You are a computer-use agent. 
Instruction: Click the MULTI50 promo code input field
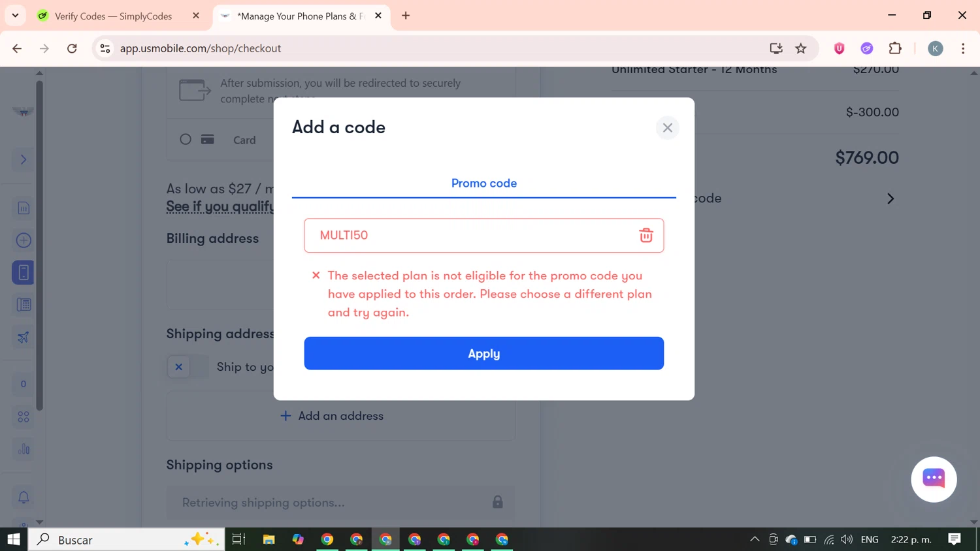point(483,235)
